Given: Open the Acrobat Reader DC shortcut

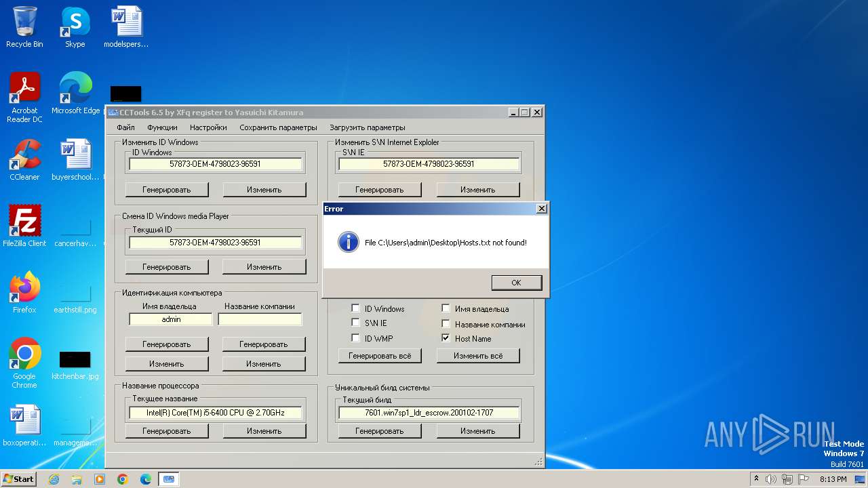Looking at the screenshot, I should 24,98.
